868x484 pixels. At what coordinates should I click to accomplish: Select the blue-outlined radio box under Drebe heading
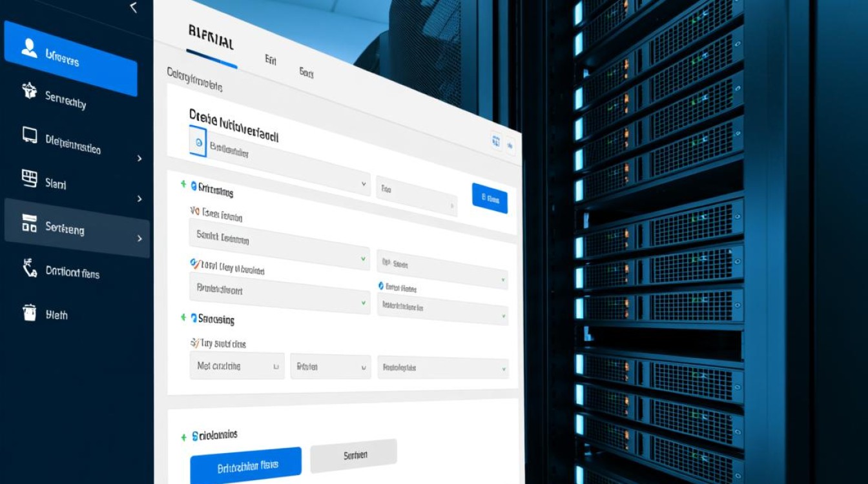click(x=198, y=142)
